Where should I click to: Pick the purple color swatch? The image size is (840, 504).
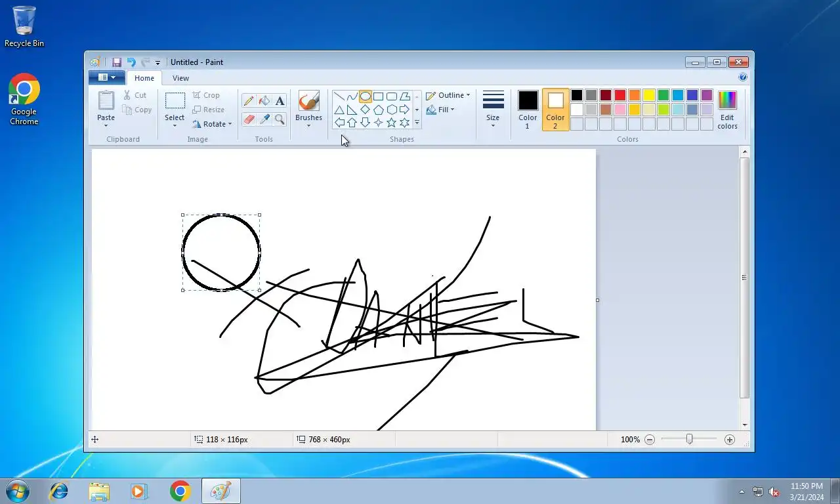point(707,95)
